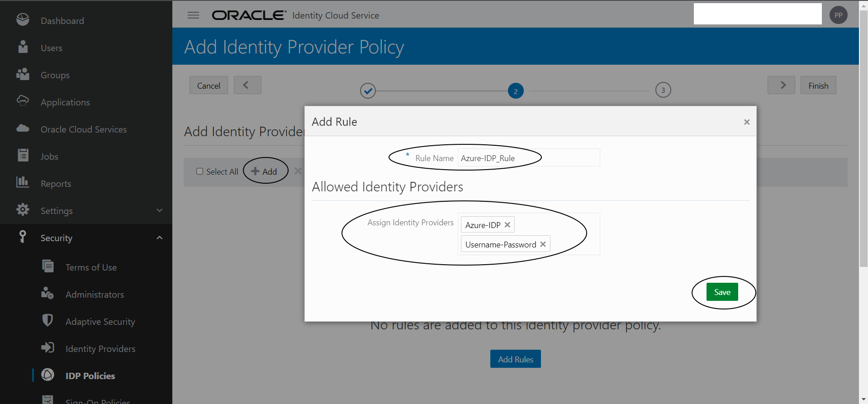Click the Dashboard icon in sidebar

tap(23, 20)
